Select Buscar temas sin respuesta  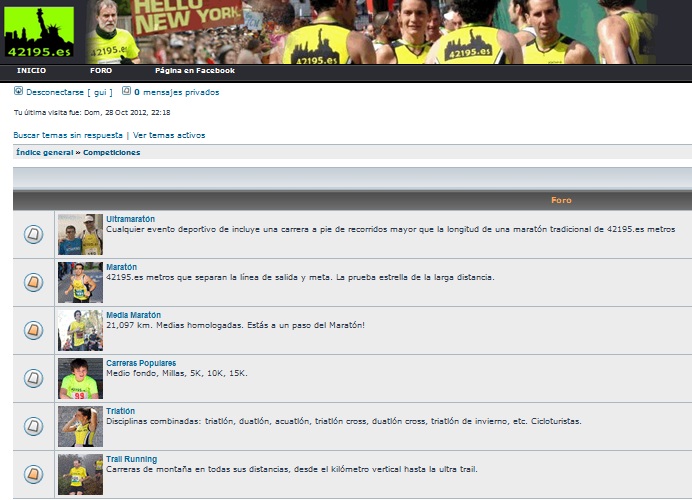pos(68,135)
